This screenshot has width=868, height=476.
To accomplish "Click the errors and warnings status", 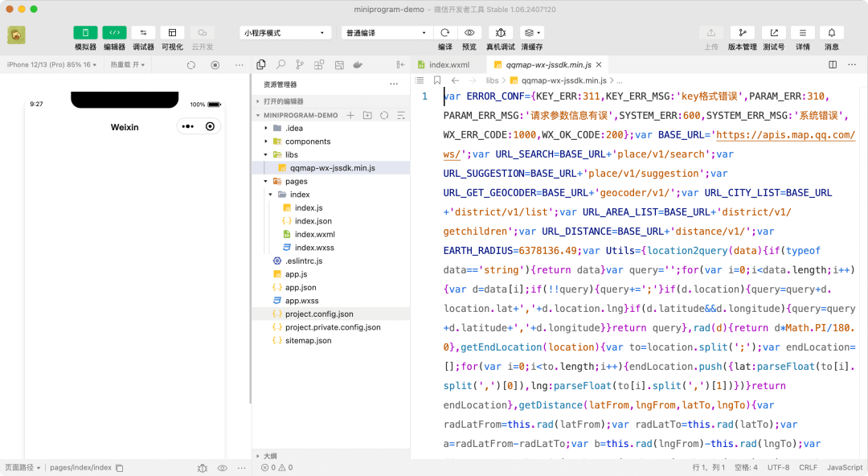I will [x=276, y=468].
